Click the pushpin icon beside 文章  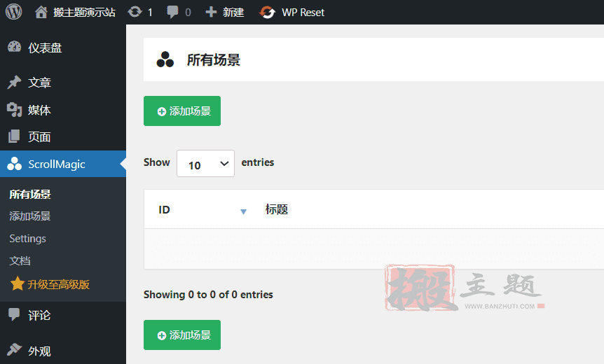coord(14,82)
